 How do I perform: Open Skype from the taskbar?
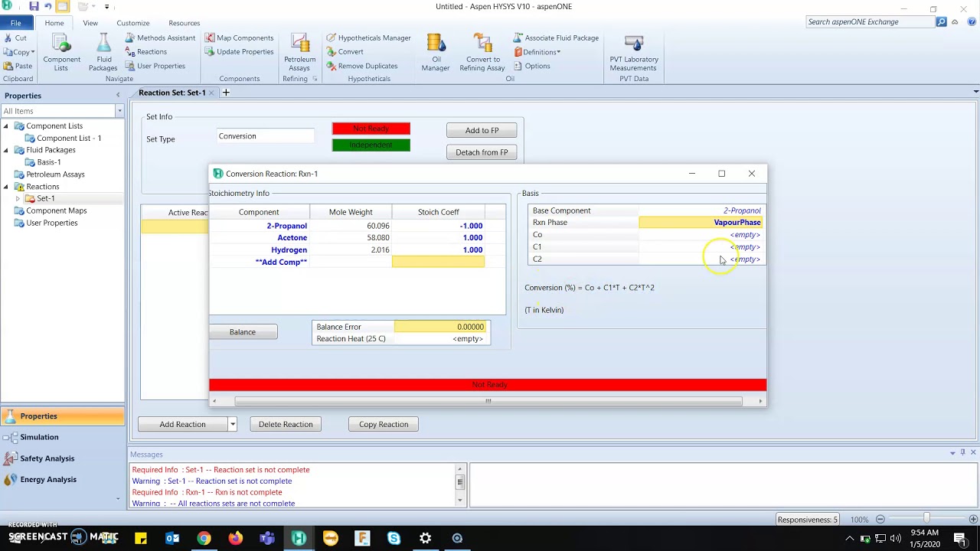pos(394,538)
